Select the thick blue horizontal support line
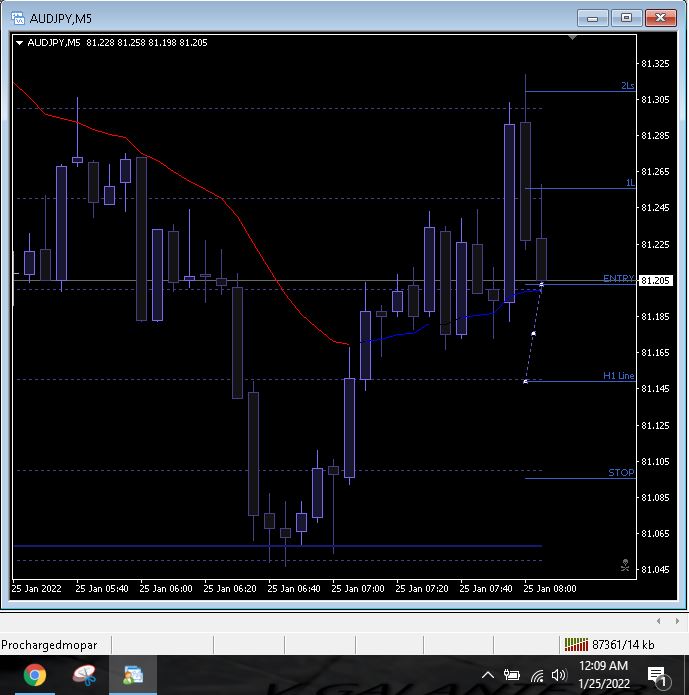Image resolution: width=689 pixels, height=695 pixels. pos(278,546)
